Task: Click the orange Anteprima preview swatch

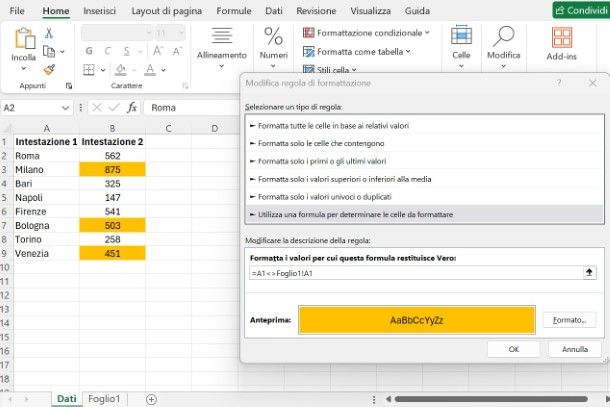Action: click(x=417, y=320)
